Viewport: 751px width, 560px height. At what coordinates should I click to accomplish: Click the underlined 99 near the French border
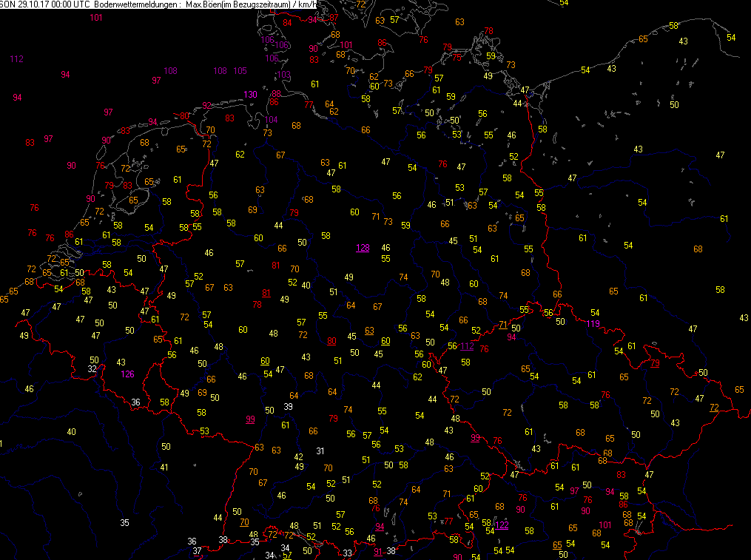pyautogui.click(x=250, y=419)
